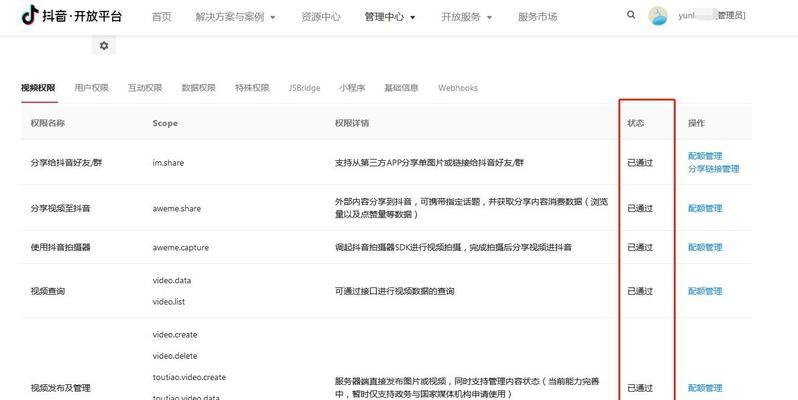Open 配额管理 for aweme.share row
Screen dimensions: 798x400
705,208
